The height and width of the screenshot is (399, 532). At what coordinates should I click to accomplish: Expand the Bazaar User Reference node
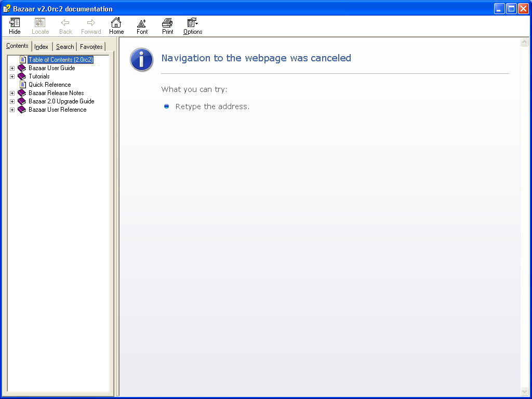[x=12, y=110]
